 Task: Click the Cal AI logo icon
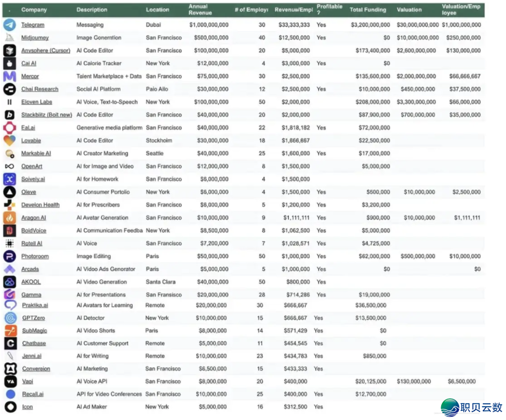pyautogui.click(x=10, y=63)
